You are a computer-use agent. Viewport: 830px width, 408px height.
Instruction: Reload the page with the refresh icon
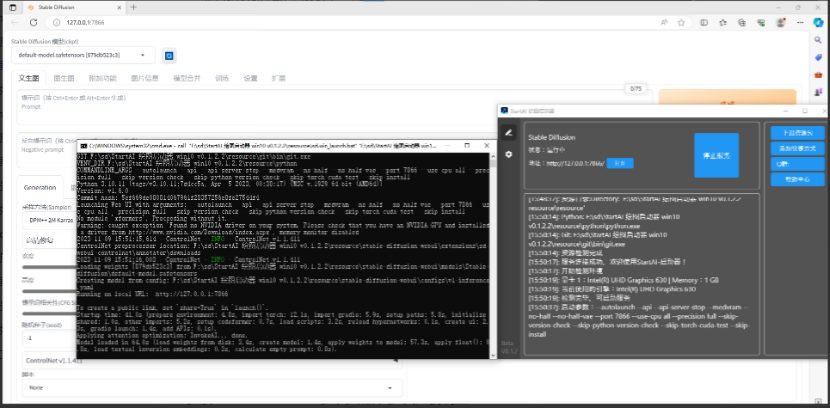click(33, 22)
